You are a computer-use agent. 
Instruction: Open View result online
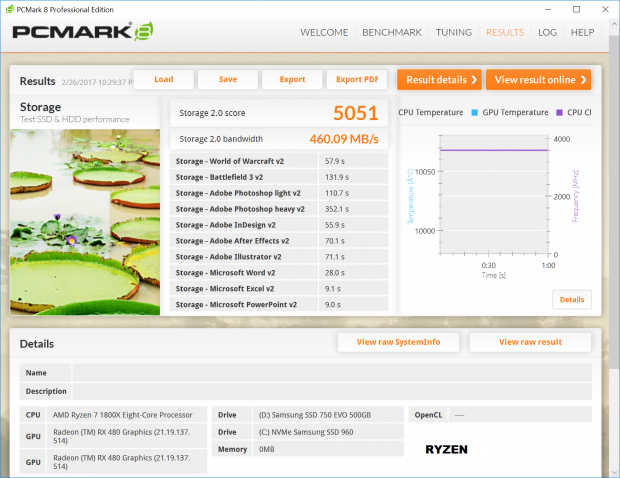pos(537,80)
